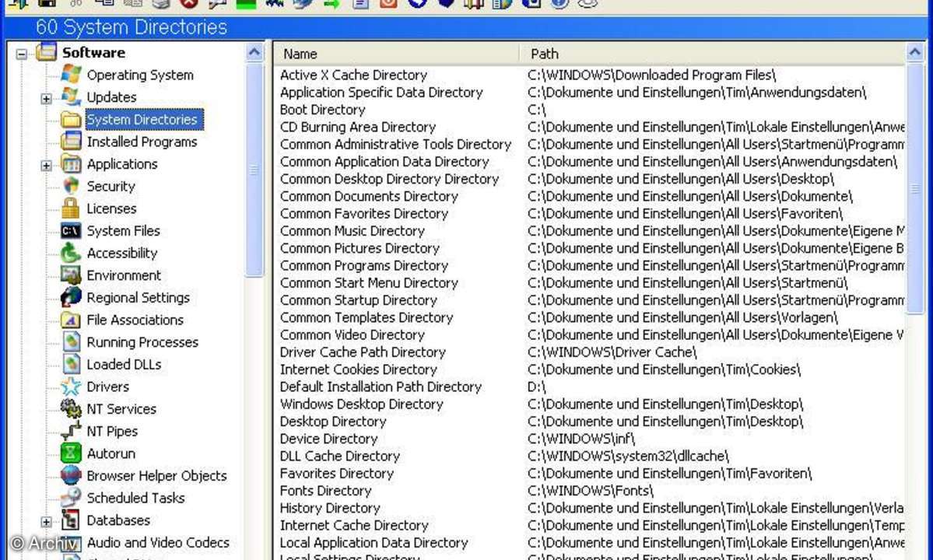Select DLL Cache Directory

[x=340, y=456]
